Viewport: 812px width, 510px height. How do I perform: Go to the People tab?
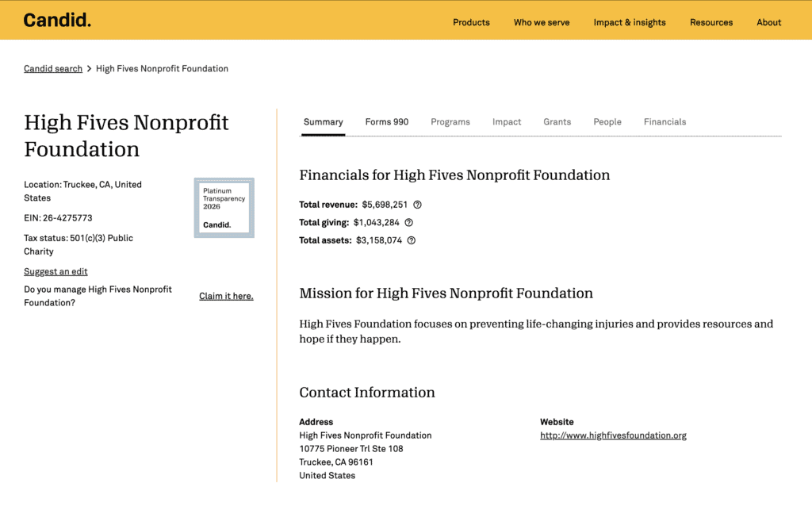(607, 122)
